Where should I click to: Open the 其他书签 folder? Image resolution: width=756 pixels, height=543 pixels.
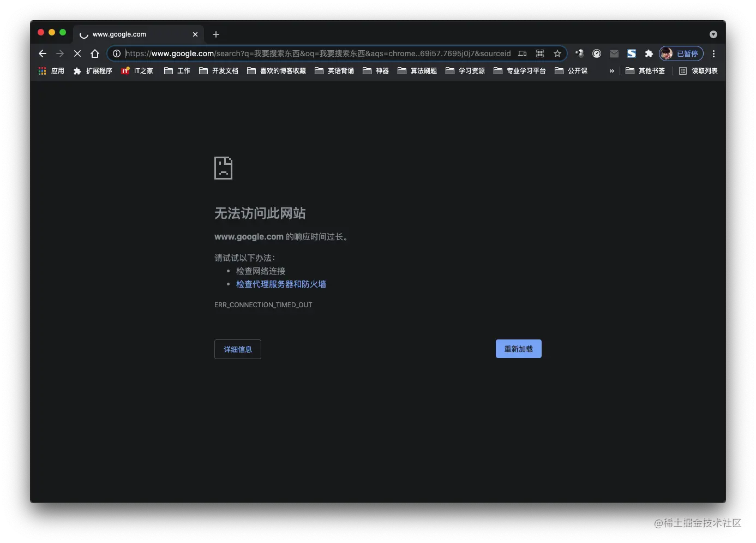pos(645,71)
